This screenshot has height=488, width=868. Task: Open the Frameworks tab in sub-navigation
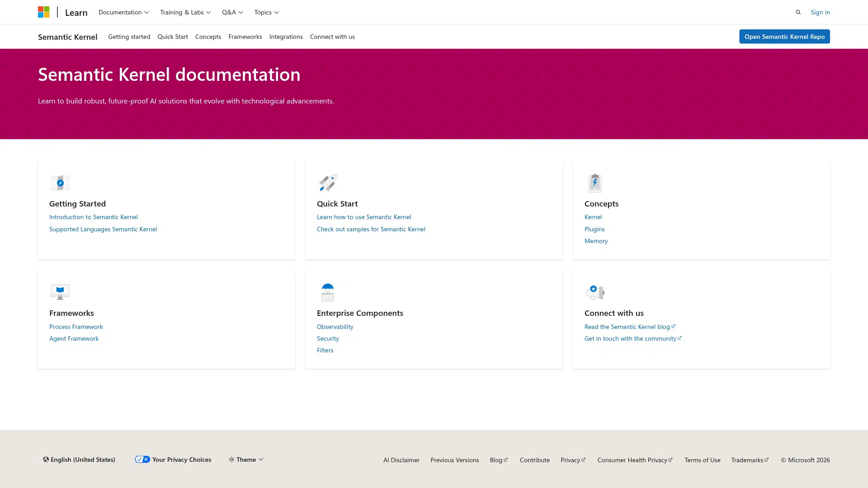point(245,37)
